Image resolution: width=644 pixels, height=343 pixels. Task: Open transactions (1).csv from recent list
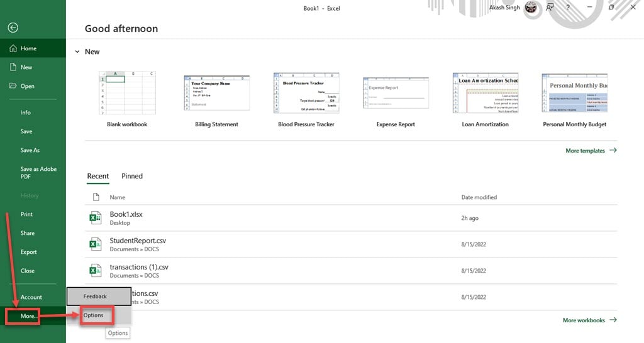(351, 271)
